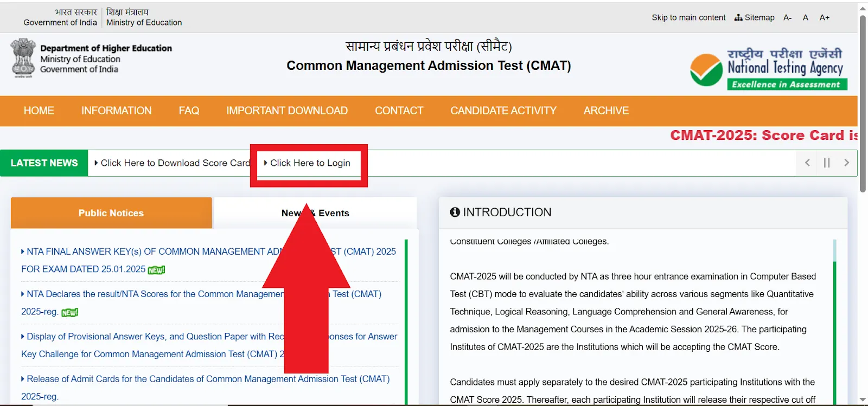Select the Public Notices tab
Screen dimensions: 868x406
111,213
